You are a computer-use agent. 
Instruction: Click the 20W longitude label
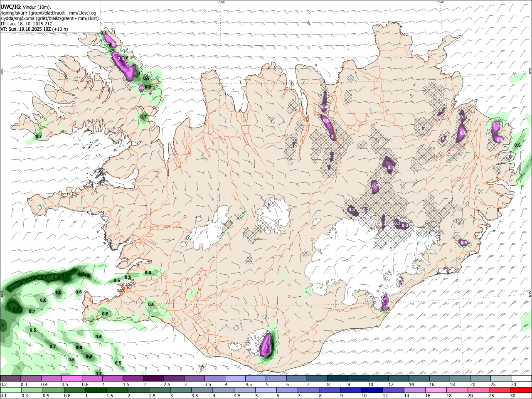(x=222, y=2)
